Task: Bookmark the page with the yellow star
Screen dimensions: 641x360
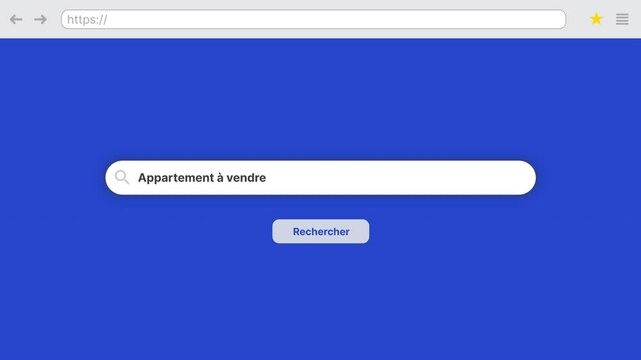Action: tap(596, 19)
